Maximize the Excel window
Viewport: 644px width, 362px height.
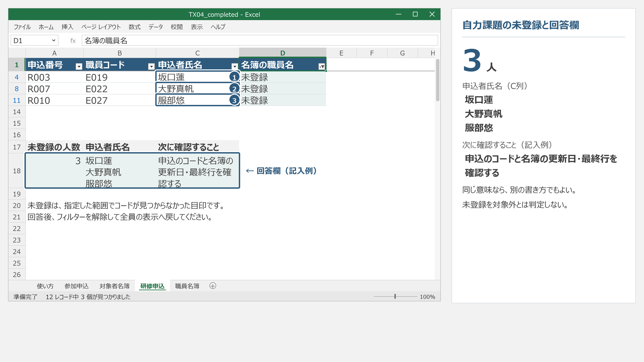pos(415,14)
